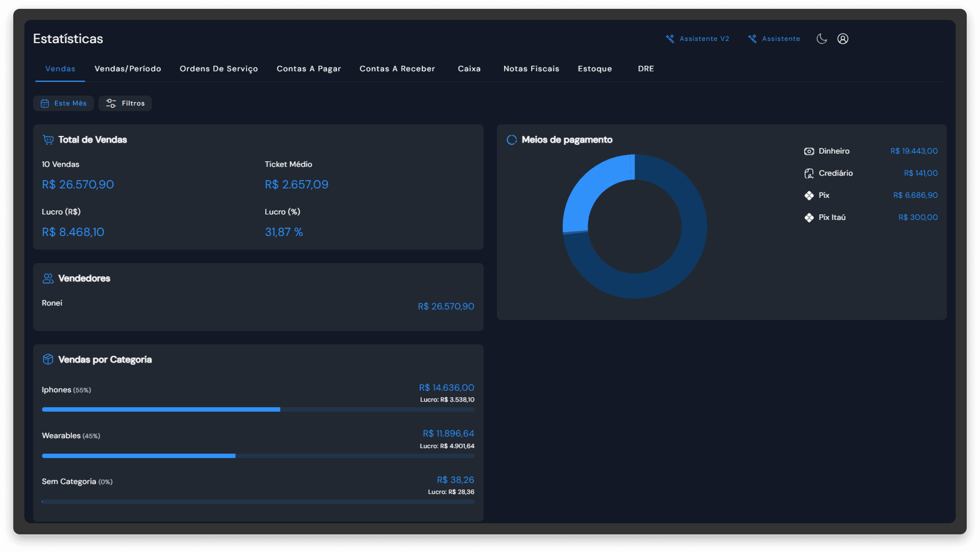Click the Assistente button
The image size is (980, 552).
774,39
